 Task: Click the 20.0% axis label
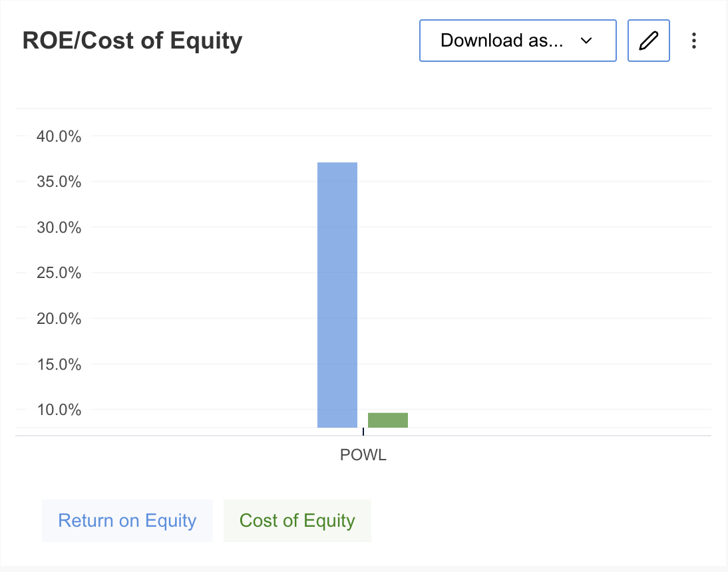59,319
